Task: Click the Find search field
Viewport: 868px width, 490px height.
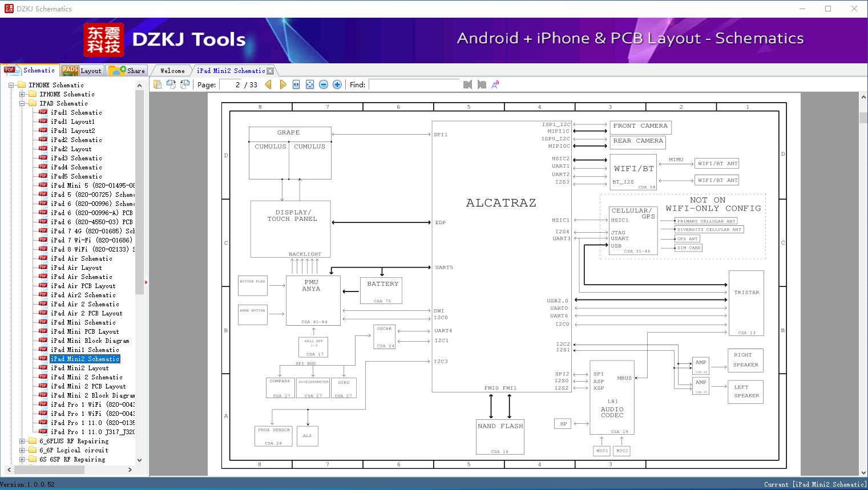Action: click(414, 84)
